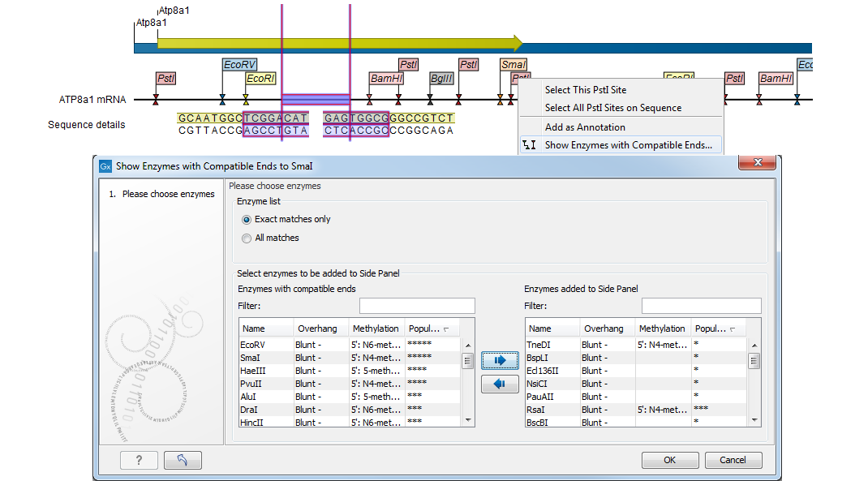Choose 'Show Enzymes with Compatible Ends...'

[x=628, y=145]
